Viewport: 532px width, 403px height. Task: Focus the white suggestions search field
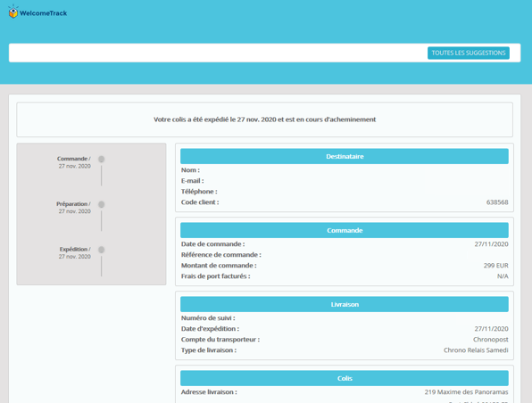pos(217,53)
